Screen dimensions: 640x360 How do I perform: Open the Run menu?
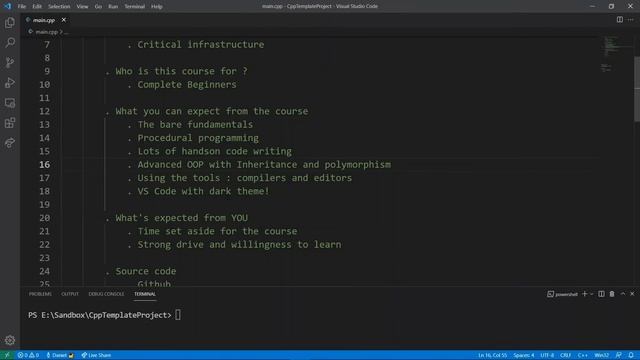[113, 6]
